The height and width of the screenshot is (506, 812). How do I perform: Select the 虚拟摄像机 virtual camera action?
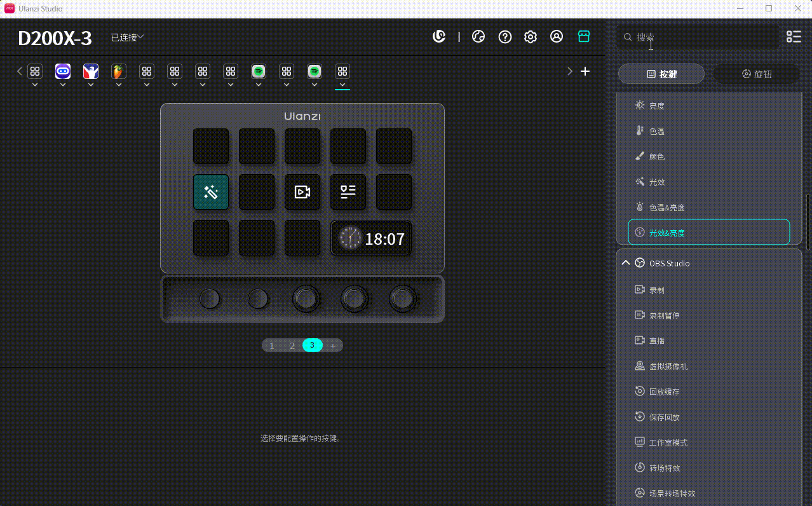pyautogui.click(x=667, y=366)
